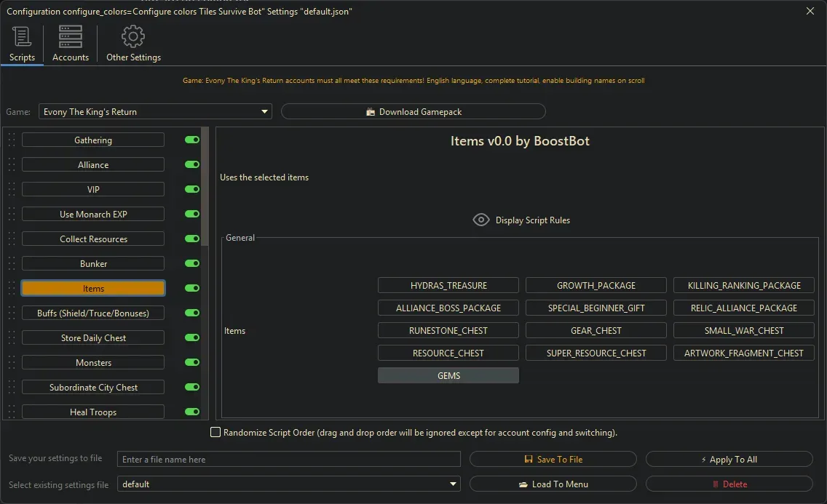Toggle the Heal Troops script switch
Image resolution: width=827 pixels, height=504 pixels.
point(192,412)
